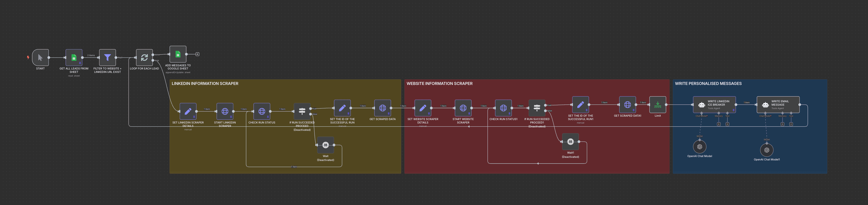Select the LOOP FOR EACH LEAD node
Screen dimensions: 868x205
point(144,57)
